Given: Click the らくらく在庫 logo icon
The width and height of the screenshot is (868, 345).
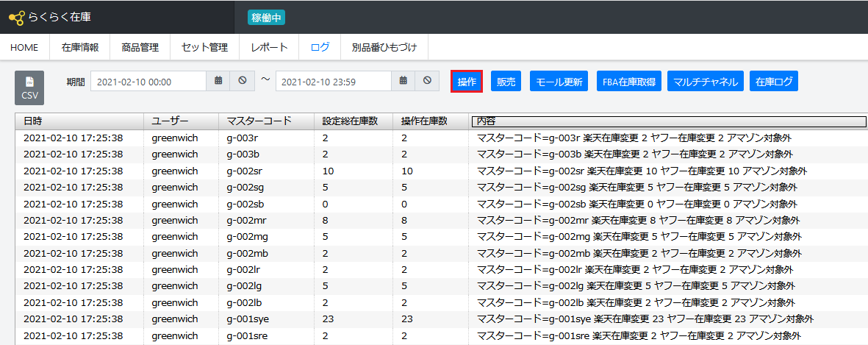Looking at the screenshot, I should [17, 18].
